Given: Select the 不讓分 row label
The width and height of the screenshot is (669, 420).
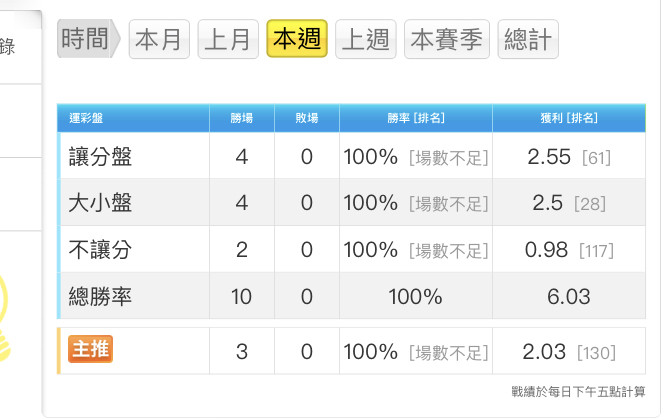Looking at the screenshot, I should coord(100,250).
